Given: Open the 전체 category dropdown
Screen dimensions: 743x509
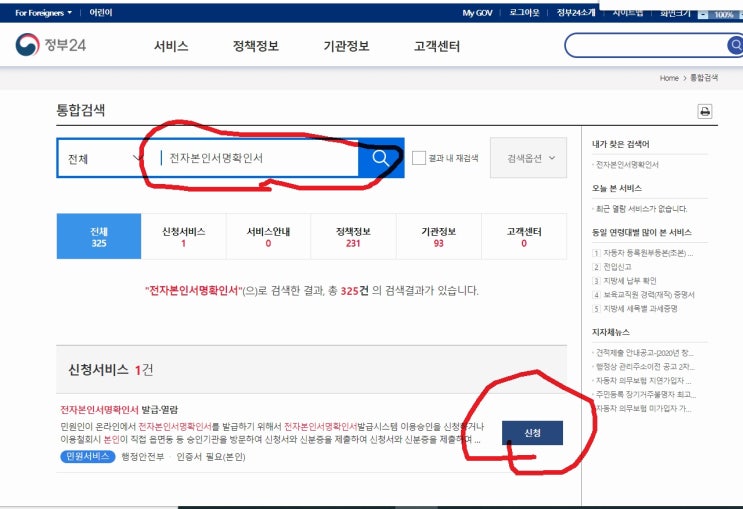Looking at the screenshot, I should 105,158.
